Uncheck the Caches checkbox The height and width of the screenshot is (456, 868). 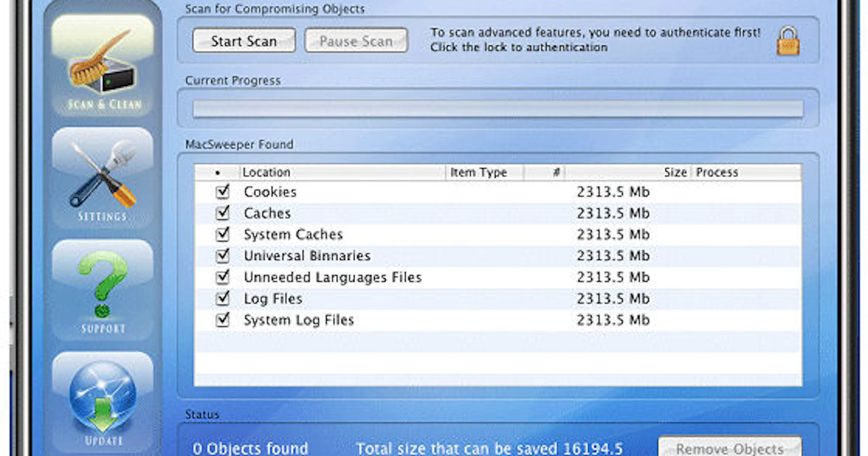(222, 213)
